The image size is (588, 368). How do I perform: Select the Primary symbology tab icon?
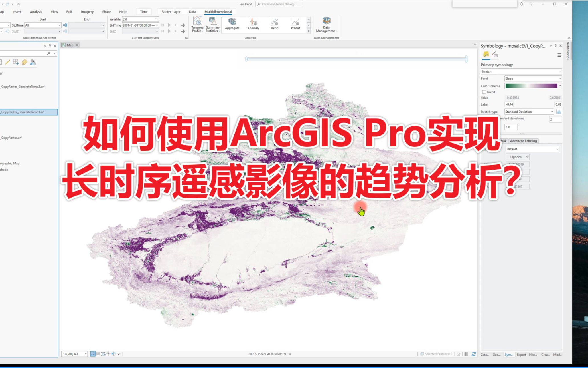click(x=486, y=54)
